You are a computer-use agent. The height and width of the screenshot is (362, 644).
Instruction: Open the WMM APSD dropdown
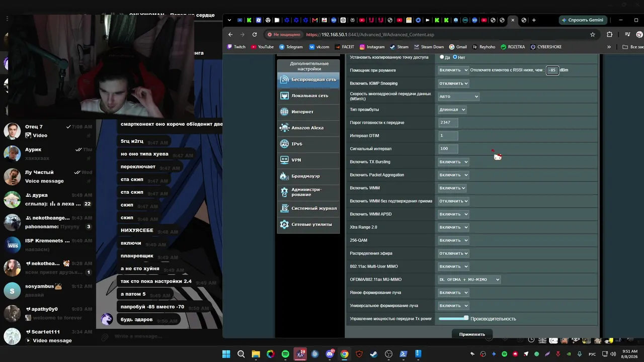[x=453, y=214]
